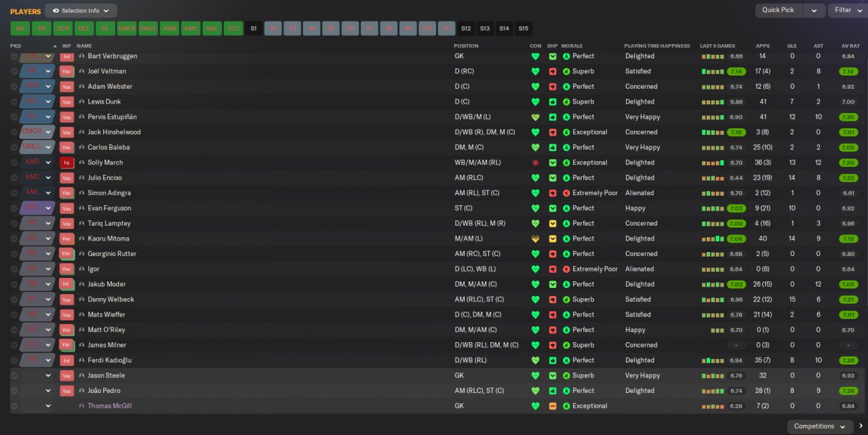Select the DMCR position chip
The height and width of the screenshot is (435, 868).
click(126, 28)
